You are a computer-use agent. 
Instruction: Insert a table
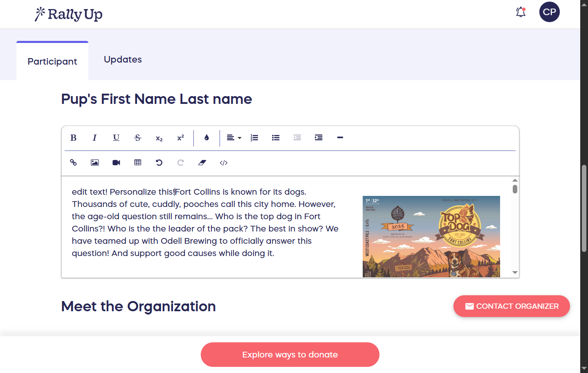(x=138, y=163)
